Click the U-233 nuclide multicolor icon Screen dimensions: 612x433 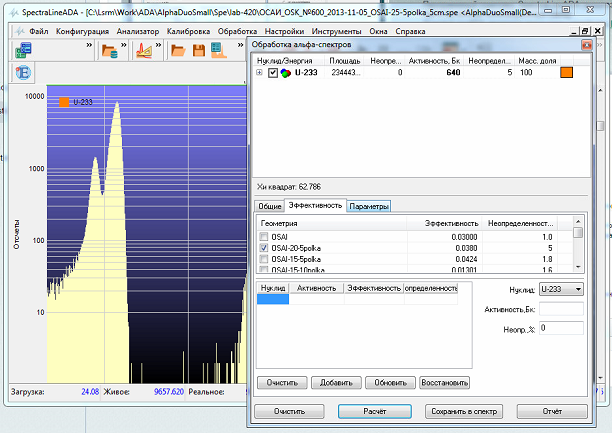coord(286,73)
